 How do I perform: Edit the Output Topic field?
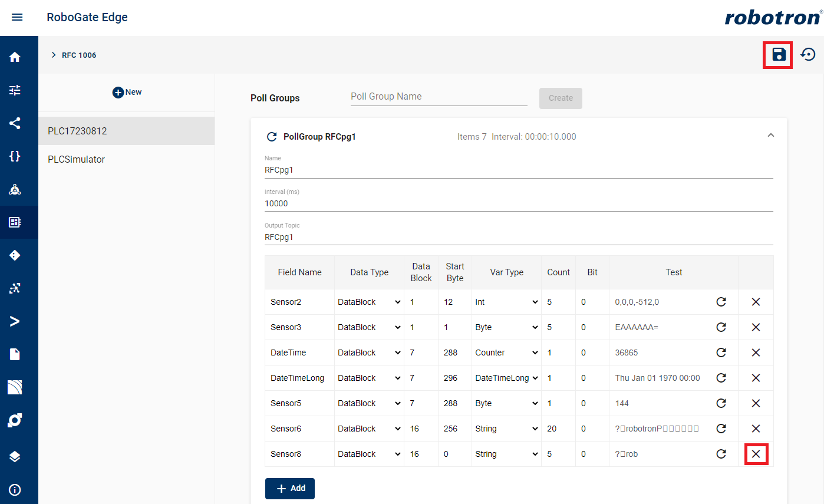click(x=519, y=237)
